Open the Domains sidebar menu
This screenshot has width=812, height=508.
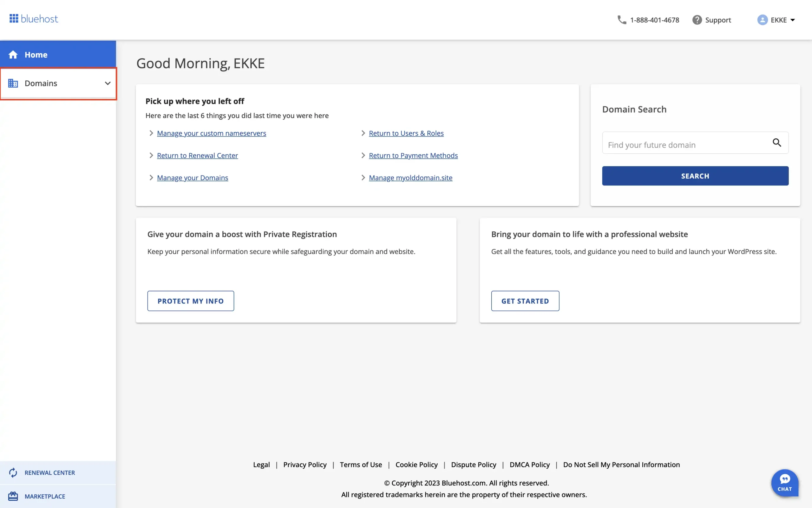tap(58, 83)
